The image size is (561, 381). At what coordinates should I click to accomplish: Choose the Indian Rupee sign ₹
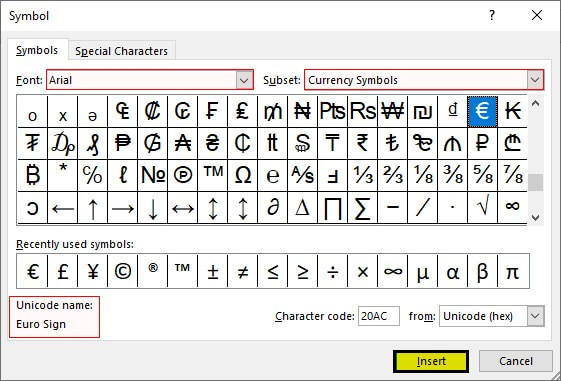coord(362,143)
